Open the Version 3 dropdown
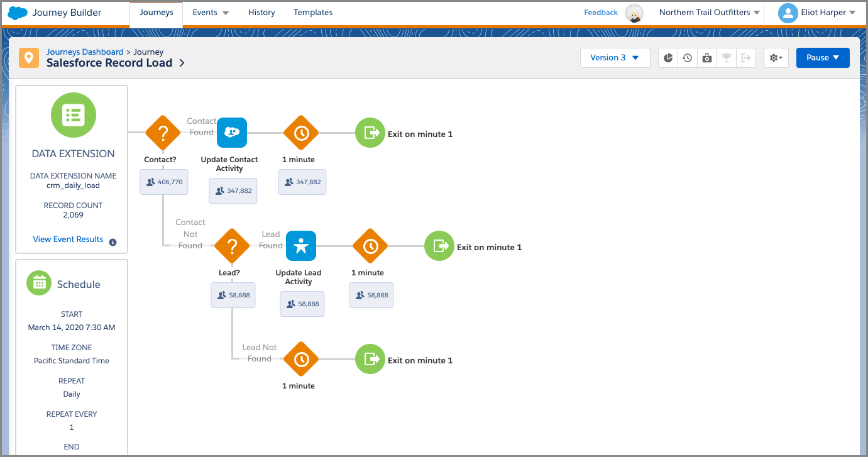Viewport: 868px width, 457px height. click(615, 58)
